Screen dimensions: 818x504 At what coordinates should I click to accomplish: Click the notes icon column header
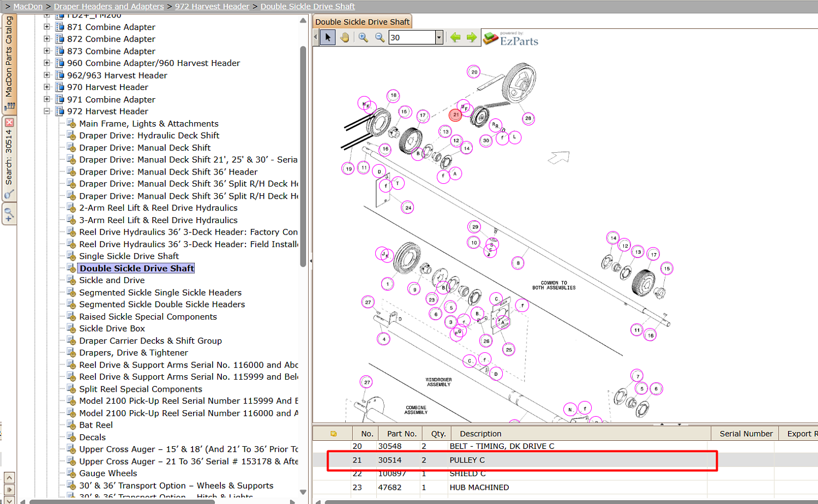[333, 434]
